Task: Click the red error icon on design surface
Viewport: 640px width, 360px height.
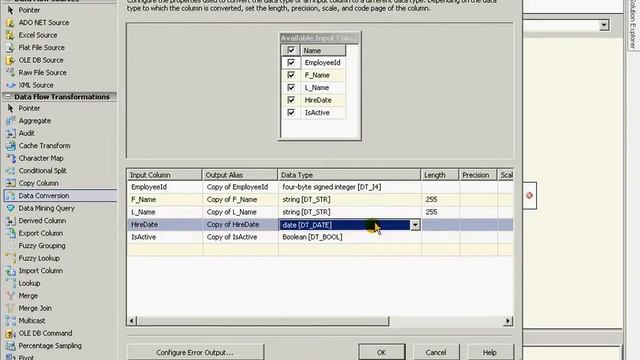Action: coord(529,196)
